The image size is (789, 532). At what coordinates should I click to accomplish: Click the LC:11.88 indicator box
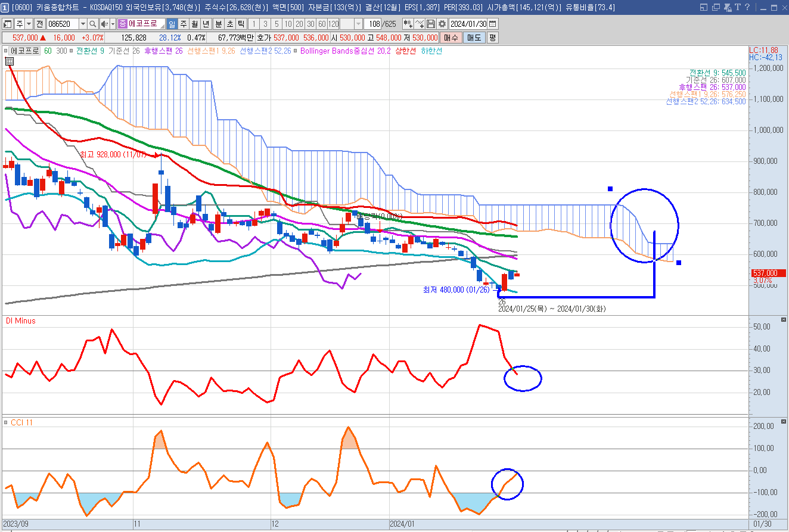(764, 50)
